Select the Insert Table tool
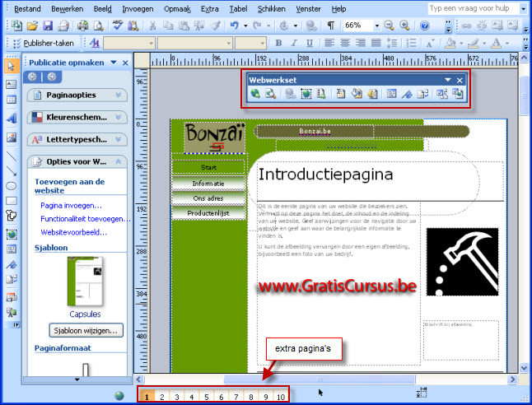This screenshot has width=532, height=405. click(x=12, y=100)
